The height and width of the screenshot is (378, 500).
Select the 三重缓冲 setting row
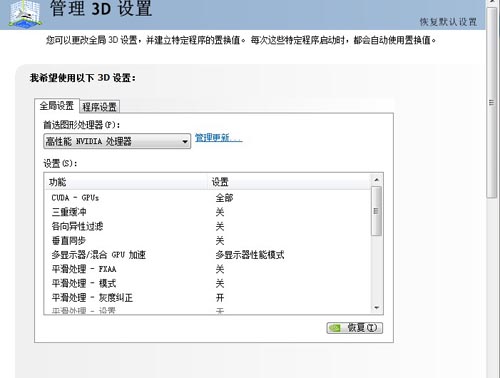pyautogui.click(x=207, y=212)
